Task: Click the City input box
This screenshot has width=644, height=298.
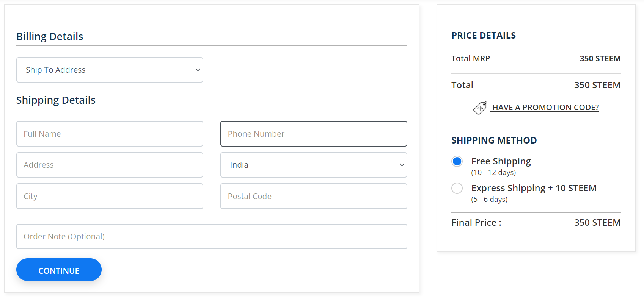Action: (x=110, y=197)
